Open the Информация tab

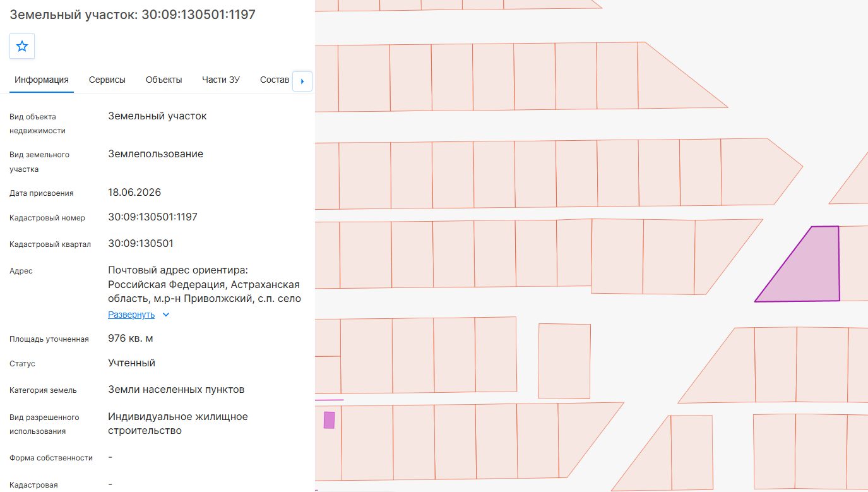tap(42, 80)
